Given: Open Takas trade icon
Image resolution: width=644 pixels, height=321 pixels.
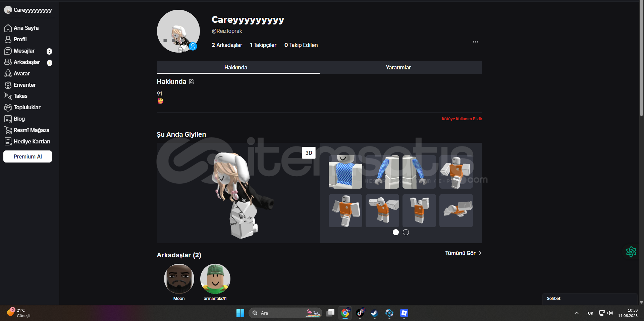Looking at the screenshot, I should tap(8, 96).
